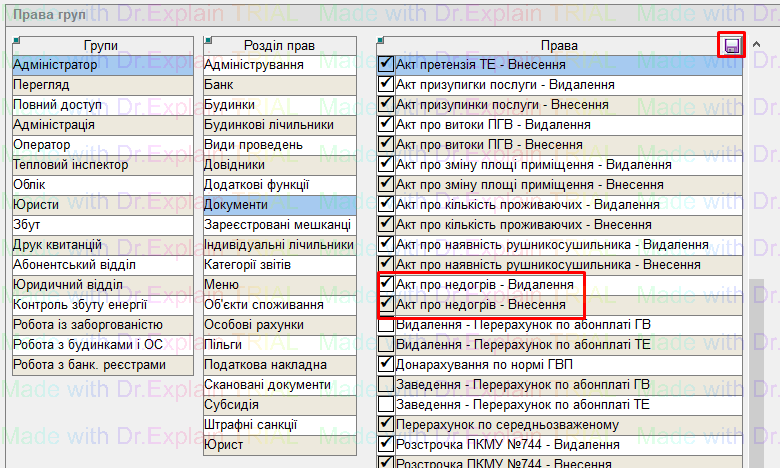The image size is (780, 468).
Task: Switch to 'Будинкові лічильники' section
Action: coord(279,125)
